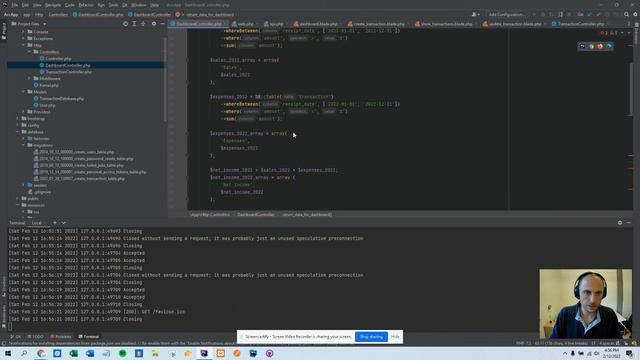Open Windows search magnifier on taskbar
Image resolution: width=640 pixels, height=360 pixels.
click(24, 353)
